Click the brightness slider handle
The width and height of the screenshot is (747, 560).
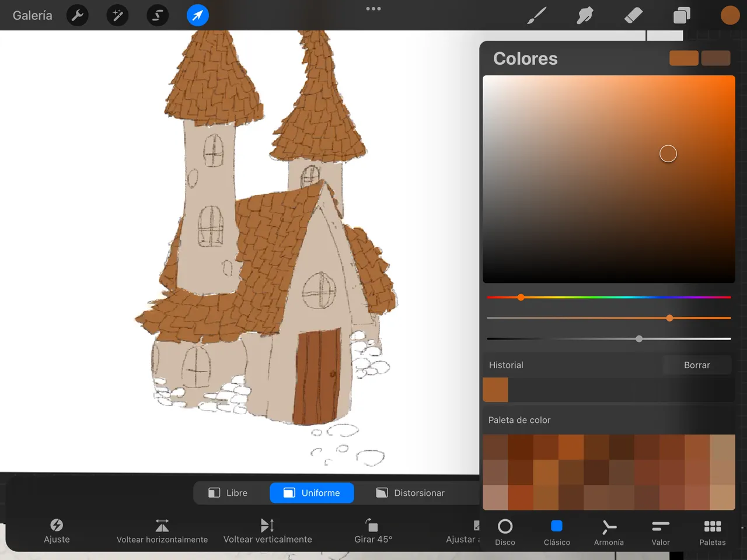tap(639, 339)
